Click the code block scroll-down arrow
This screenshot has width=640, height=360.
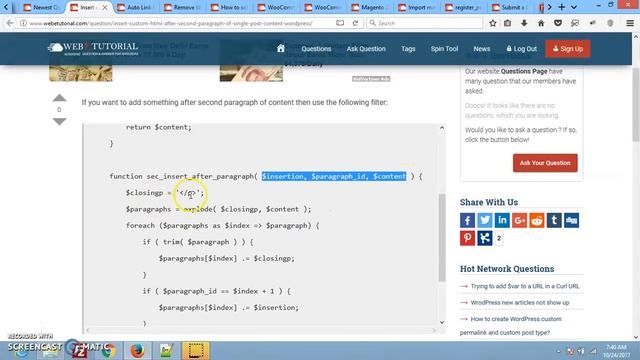442,322
